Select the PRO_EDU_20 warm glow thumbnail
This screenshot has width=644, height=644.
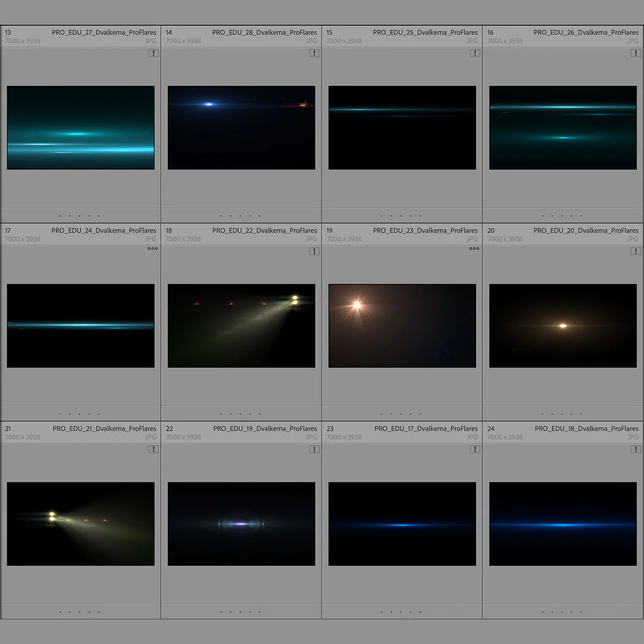point(563,326)
